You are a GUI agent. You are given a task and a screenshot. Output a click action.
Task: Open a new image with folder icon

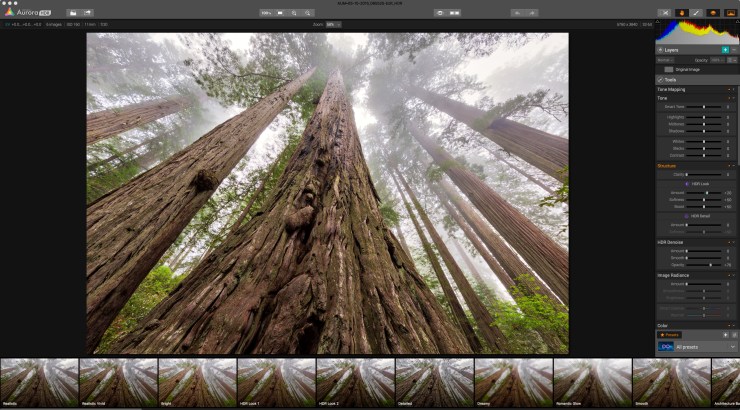[73, 13]
